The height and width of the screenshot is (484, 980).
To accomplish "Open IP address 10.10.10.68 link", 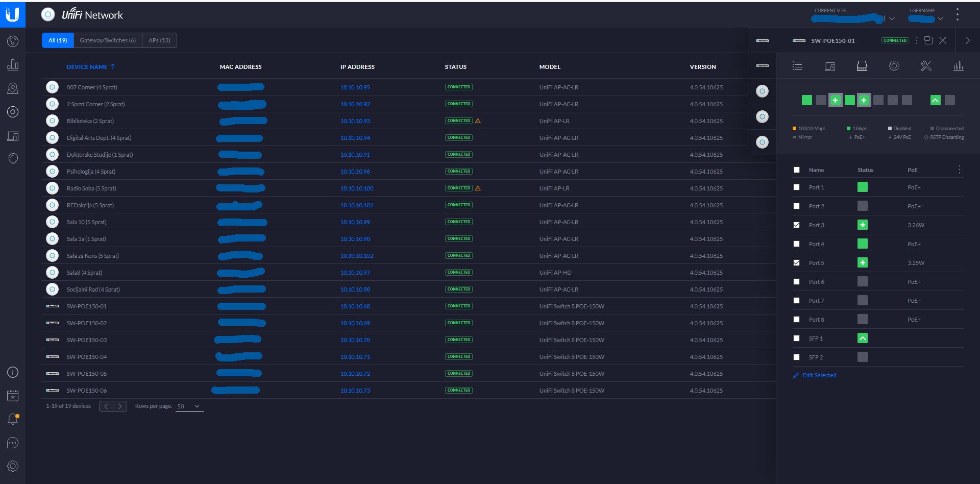I will click(x=355, y=306).
